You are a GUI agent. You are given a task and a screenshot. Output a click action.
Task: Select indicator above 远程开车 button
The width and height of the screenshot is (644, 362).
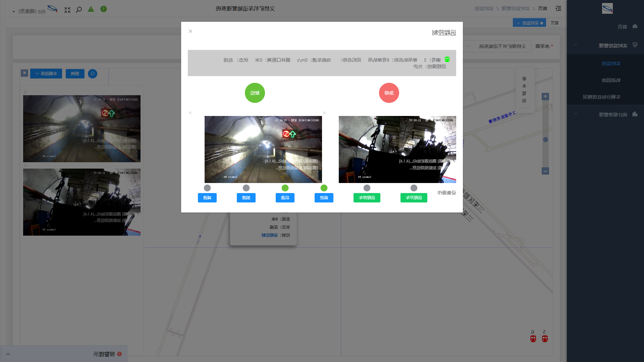[x=414, y=188]
